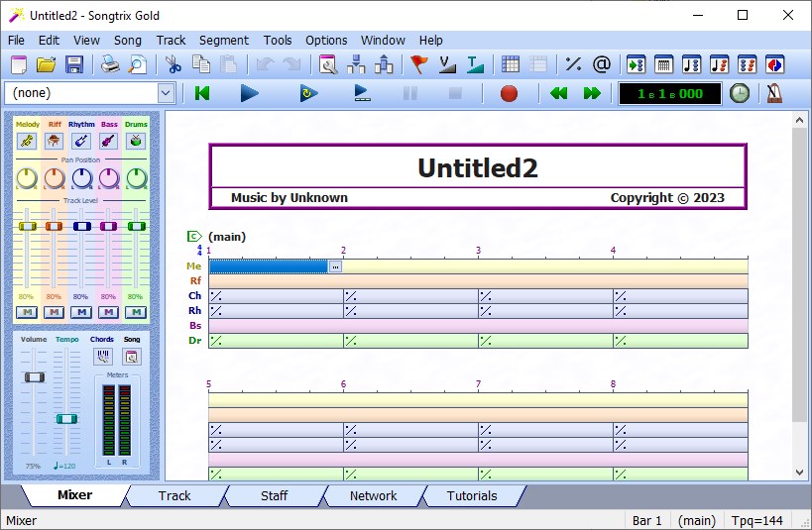Mute the Melody track with its M button
Screen dimensions: 812x530
tap(27, 312)
